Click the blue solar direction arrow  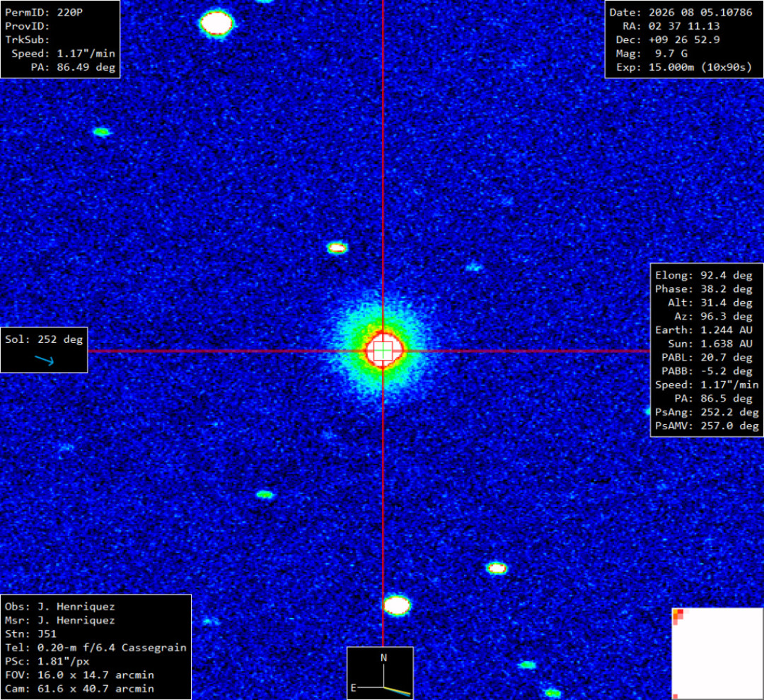45,361
